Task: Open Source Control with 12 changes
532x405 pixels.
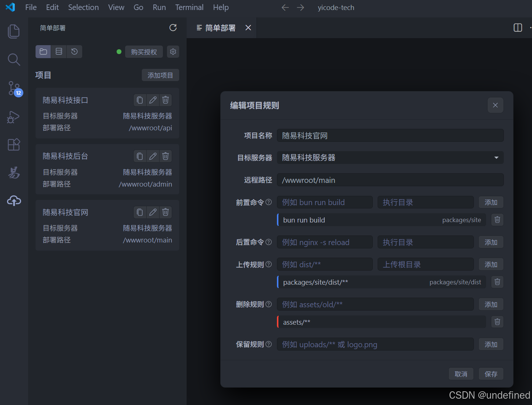Action: pyautogui.click(x=15, y=89)
